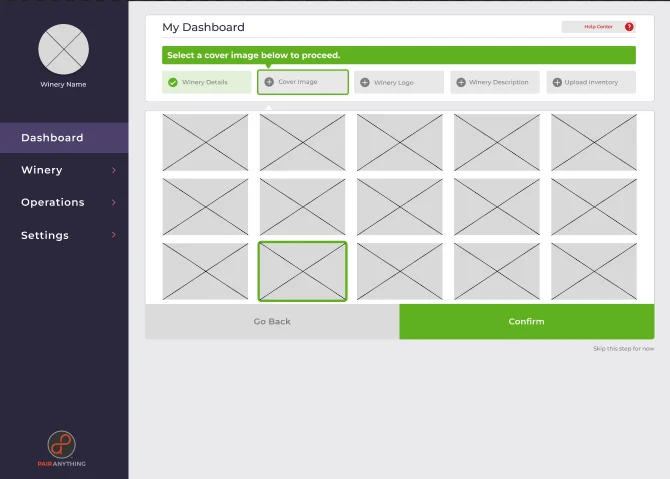Expand the Settings menu chevron
The image size is (670, 479).
[x=114, y=235]
